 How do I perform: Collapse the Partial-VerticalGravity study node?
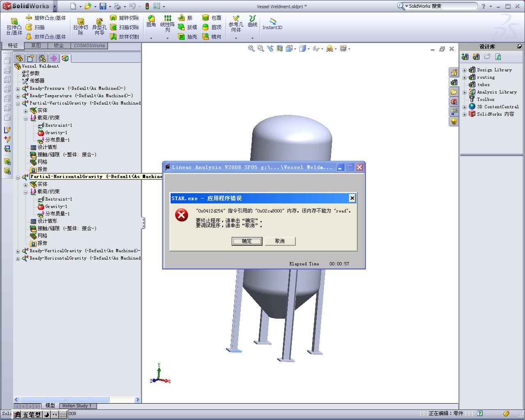18,103
